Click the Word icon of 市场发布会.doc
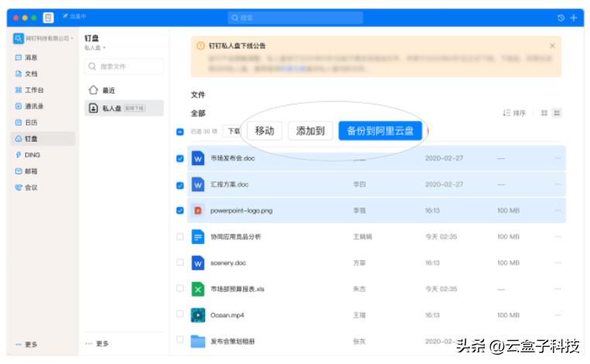Image resolution: width=590 pixels, height=364 pixels. (x=198, y=159)
